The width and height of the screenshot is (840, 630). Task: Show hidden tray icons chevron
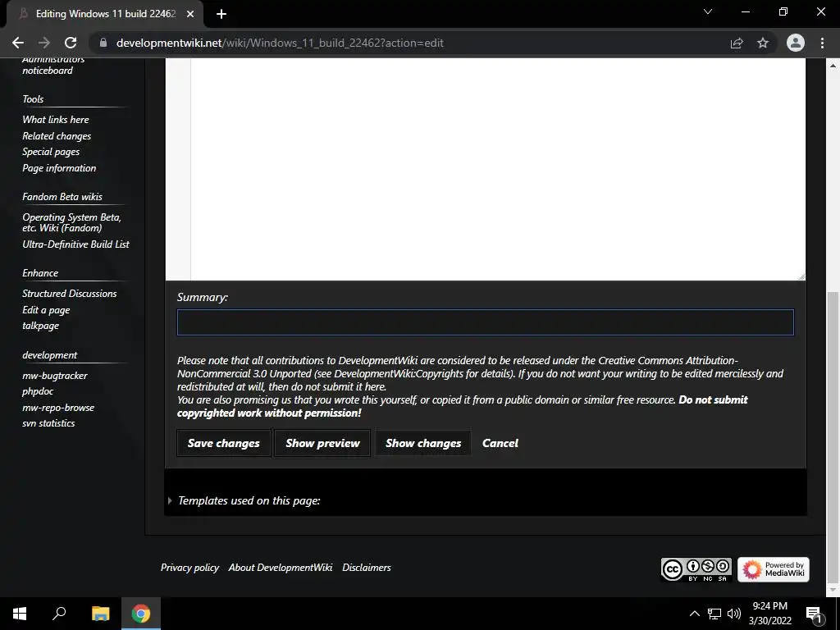(694, 614)
